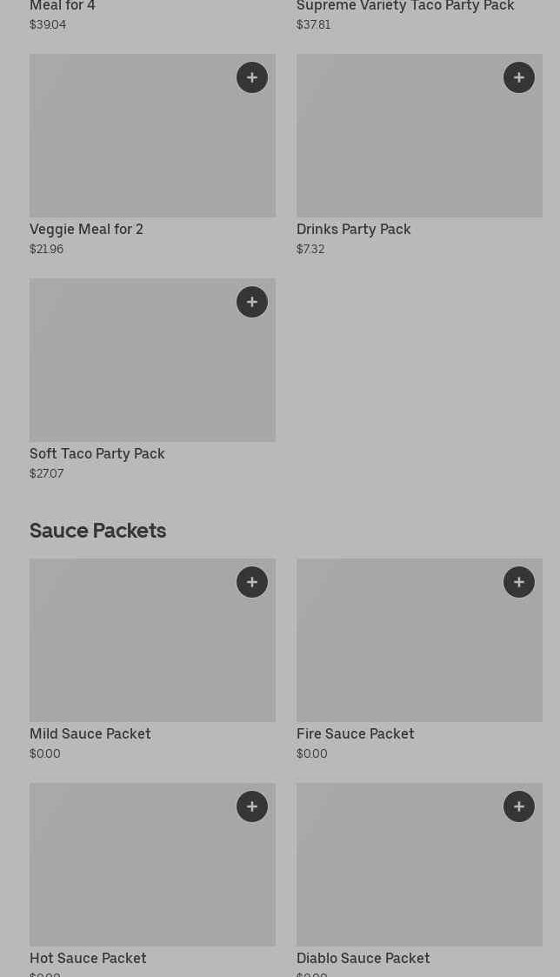Image resolution: width=560 pixels, height=977 pixels.
Task: Click the Soft Taco Party Pack title
Action: tap(97, 454)
